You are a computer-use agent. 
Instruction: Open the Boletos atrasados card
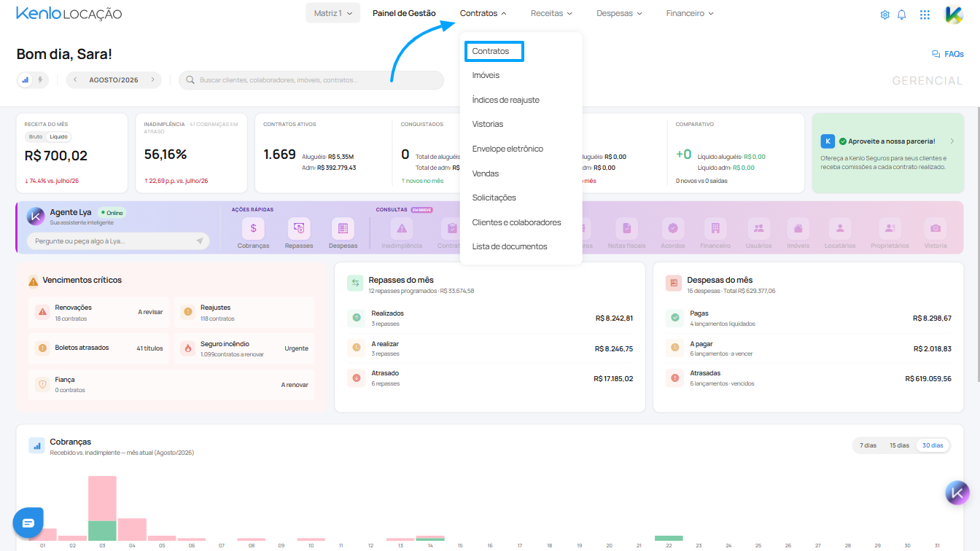click(x=98, y=348)
